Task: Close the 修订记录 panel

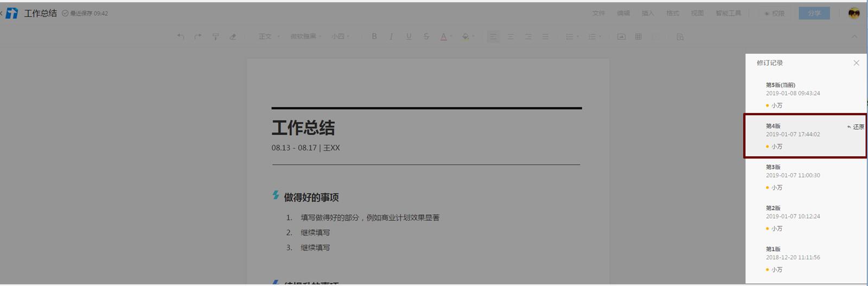Action: (x=856, y=63)
